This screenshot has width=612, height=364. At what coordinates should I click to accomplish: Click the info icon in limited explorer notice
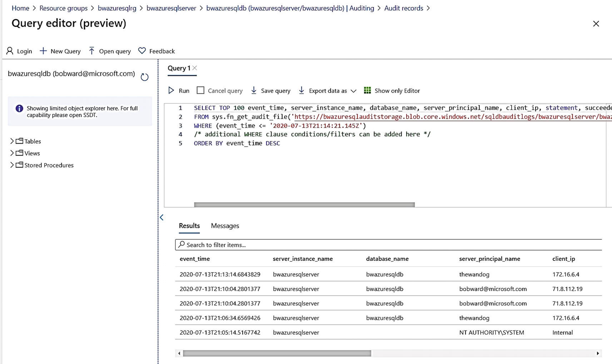(19, 108)
